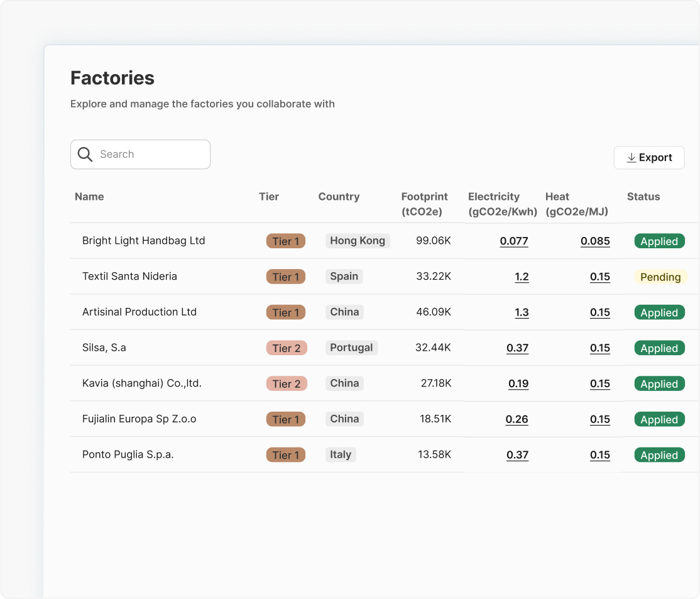Click electricity value 1.3 for Artisinal Production
This screenshot has height=599, width=700.
click(x=522, y=313)
